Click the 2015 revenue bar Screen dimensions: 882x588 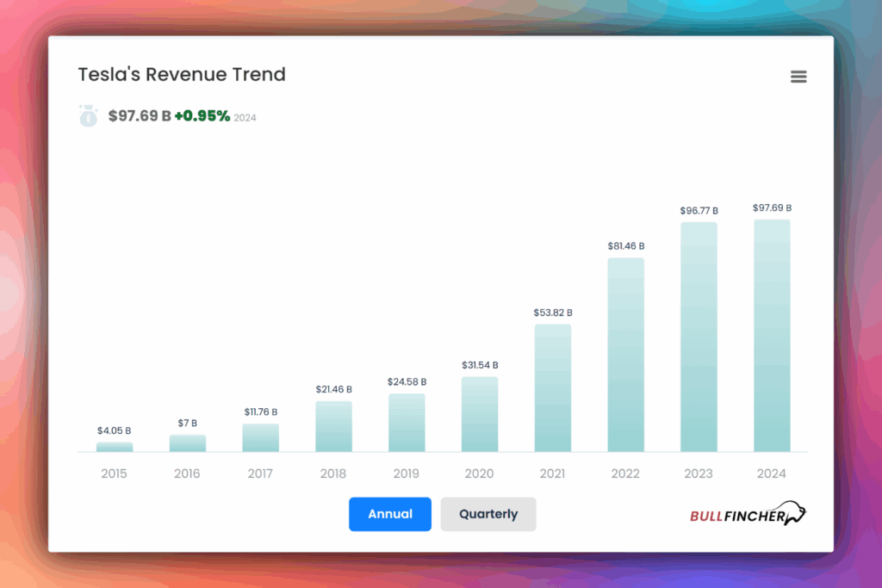click(x=114, y=445)
